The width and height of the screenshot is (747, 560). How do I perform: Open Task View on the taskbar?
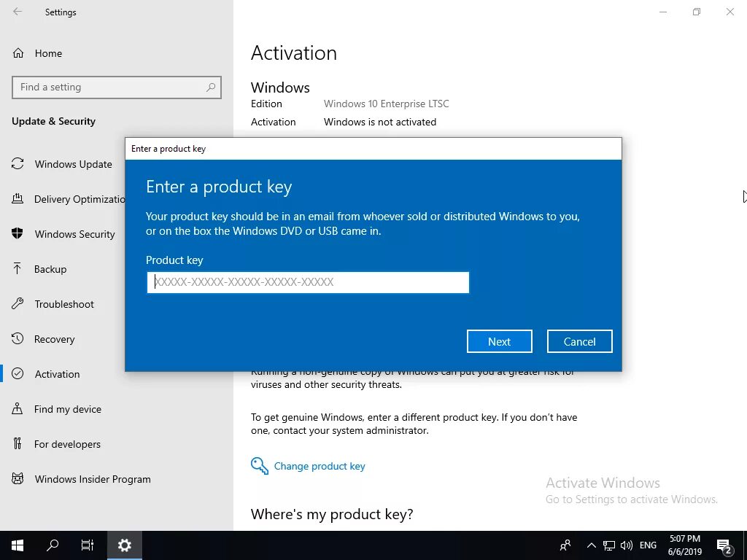(88, 545)
